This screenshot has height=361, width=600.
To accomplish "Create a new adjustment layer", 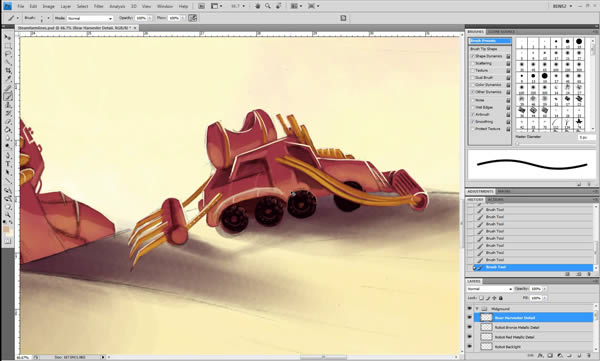I will coord(559,356).
